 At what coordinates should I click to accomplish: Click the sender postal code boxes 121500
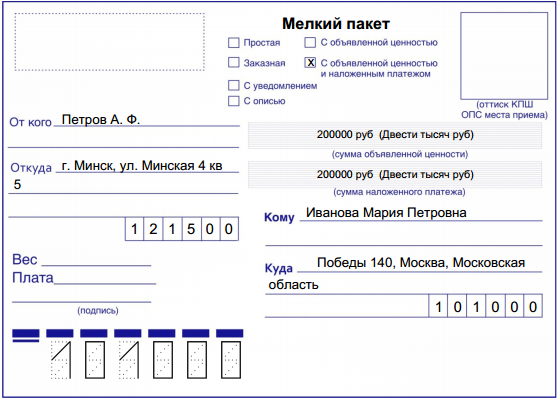coord(182,229)
